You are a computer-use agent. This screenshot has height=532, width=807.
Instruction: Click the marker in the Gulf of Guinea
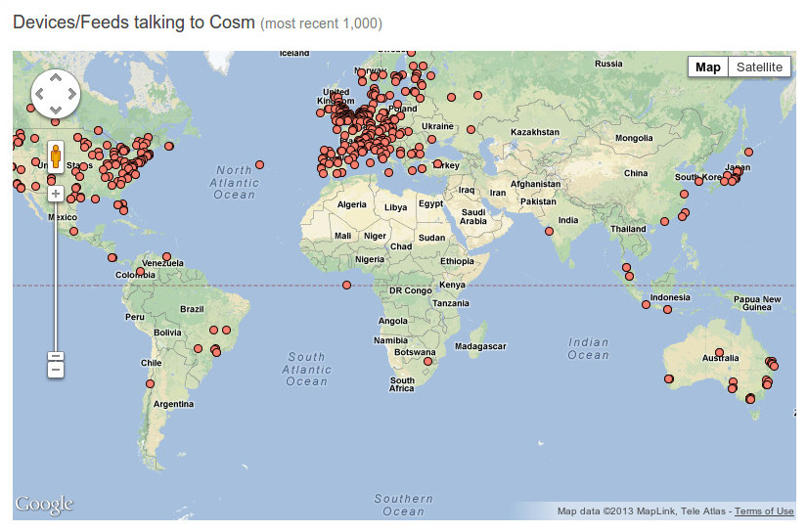[346, 285]
